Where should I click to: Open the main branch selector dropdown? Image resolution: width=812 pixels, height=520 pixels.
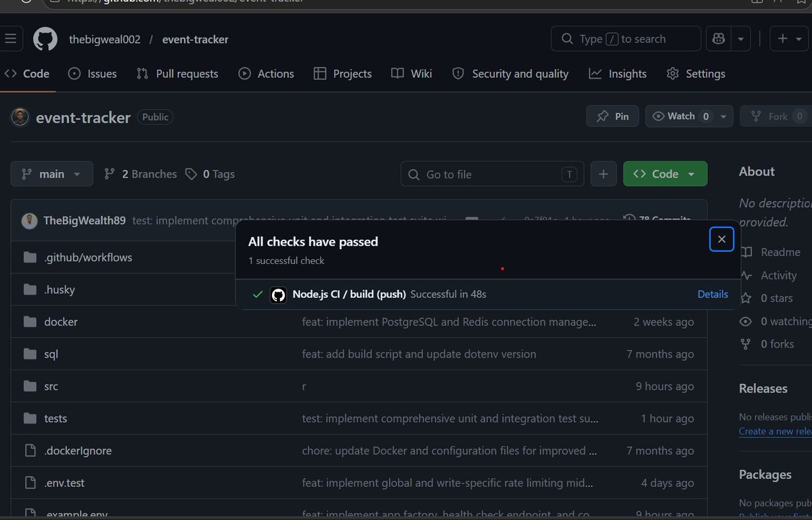(x=51, y=174)
